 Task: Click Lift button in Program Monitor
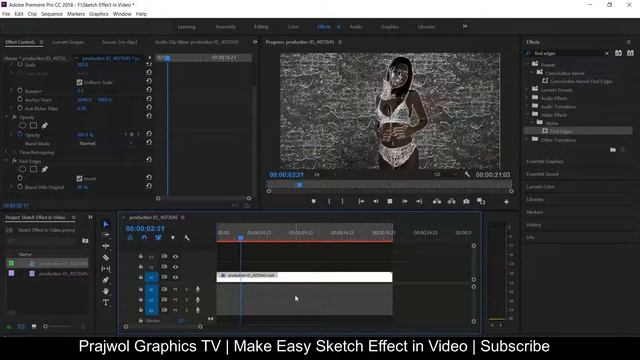(437, 202)
